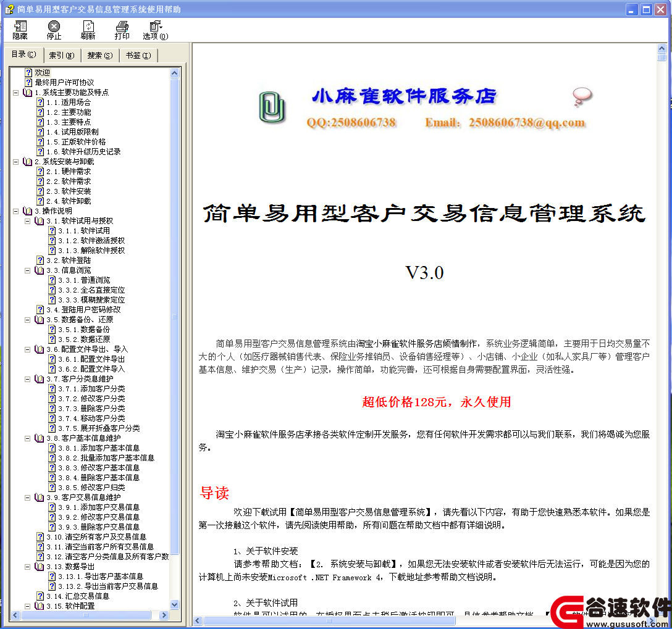Open topic 1.1.适用场合
672x629 pixels.
point(69,102)
